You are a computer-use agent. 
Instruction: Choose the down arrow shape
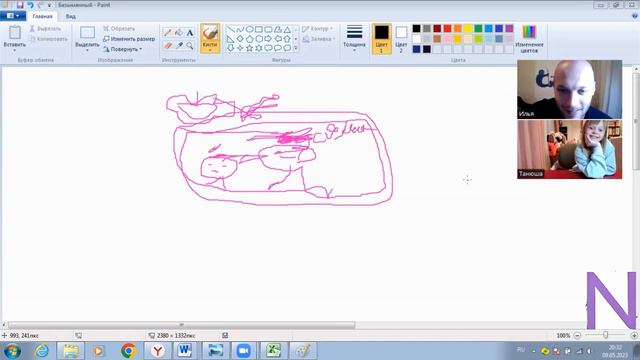point(231,48)
